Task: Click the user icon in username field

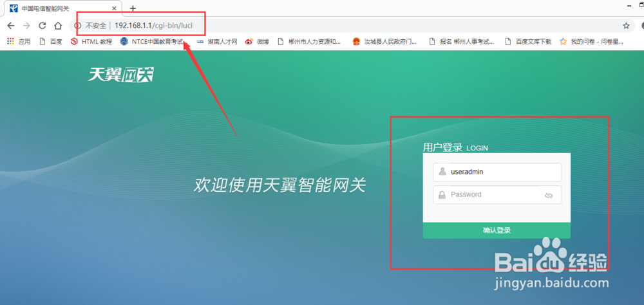Action: (x=442, y=172)
